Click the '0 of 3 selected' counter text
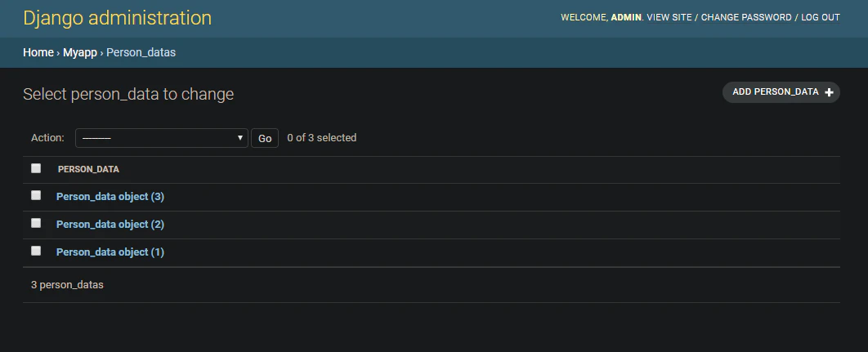This screenshot has height=352, width=868. pos(322,138)
